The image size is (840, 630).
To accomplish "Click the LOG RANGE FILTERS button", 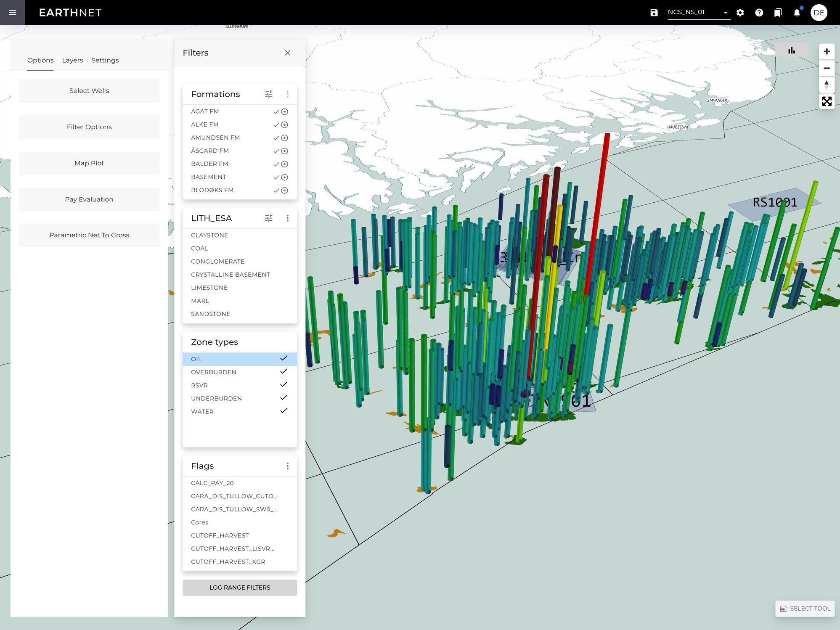I will (239, 588).
